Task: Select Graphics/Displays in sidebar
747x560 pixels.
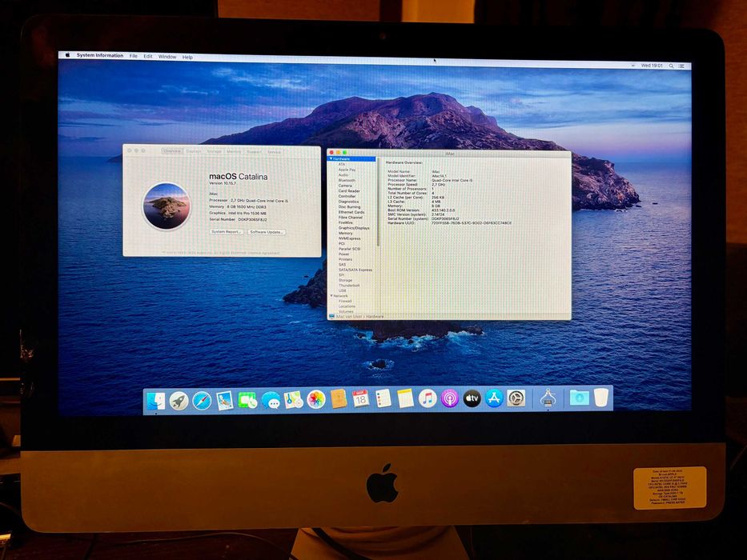Action: click(354, 228)
